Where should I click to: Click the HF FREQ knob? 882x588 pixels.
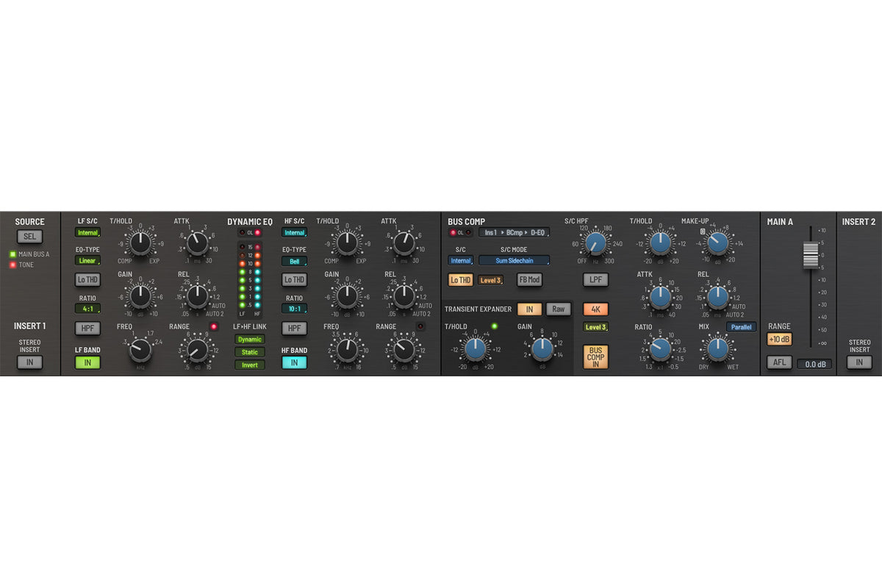tap(347, 350)
